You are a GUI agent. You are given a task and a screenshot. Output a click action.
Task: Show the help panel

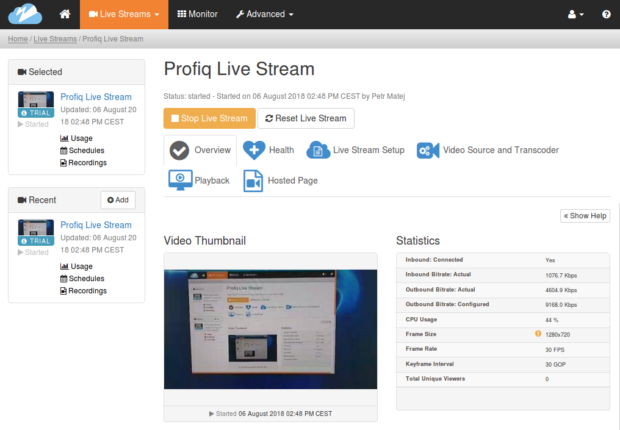[x=585, y=216]
